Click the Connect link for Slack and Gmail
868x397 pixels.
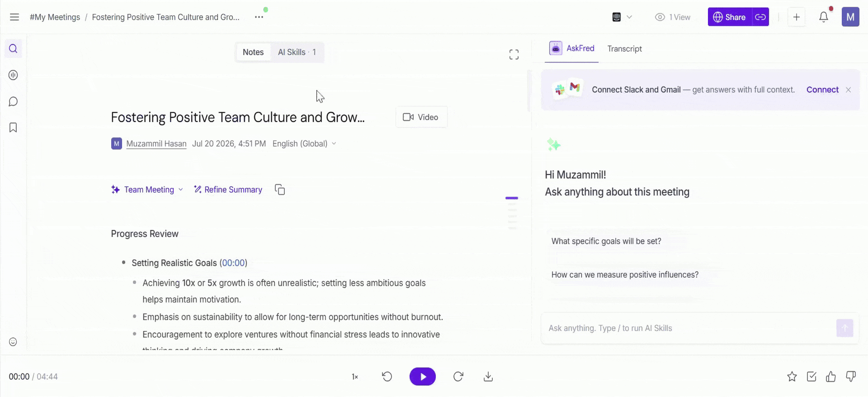822,90
